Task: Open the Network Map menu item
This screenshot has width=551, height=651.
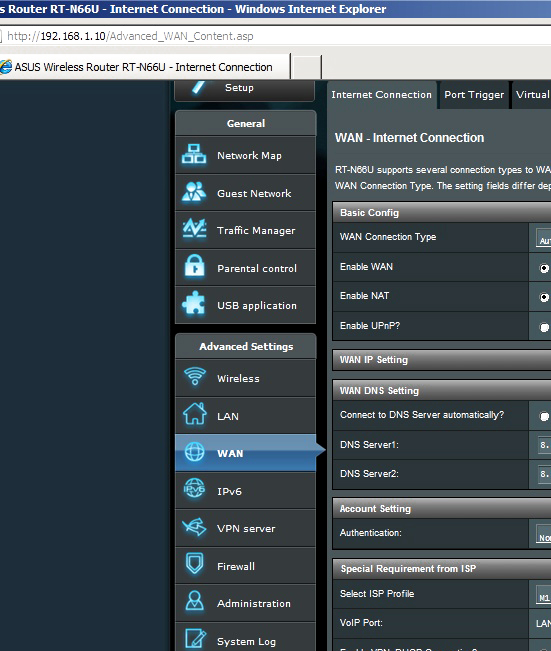Action: [245, 155]
